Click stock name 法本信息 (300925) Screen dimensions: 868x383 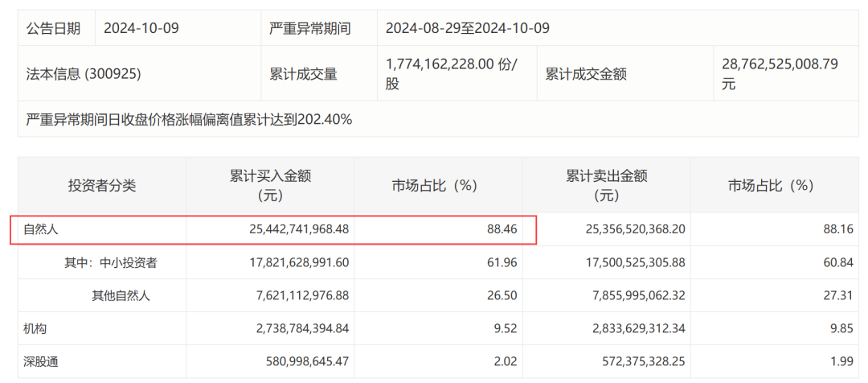pos(84,74)
